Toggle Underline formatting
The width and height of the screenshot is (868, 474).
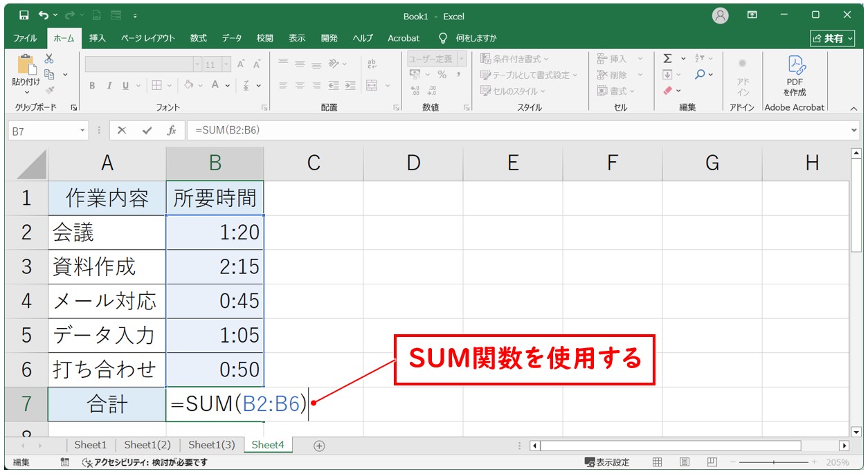(125, 85)
